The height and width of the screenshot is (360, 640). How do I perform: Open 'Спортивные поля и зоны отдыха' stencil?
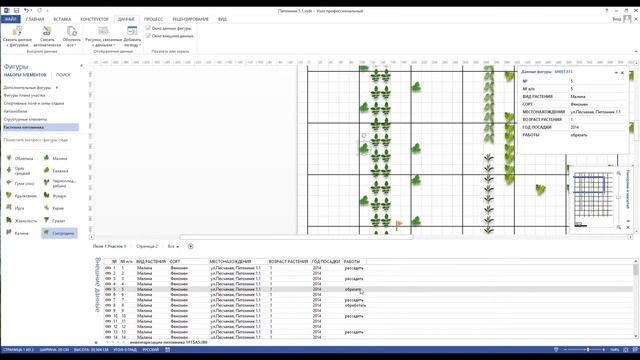(x=34, y=103)
